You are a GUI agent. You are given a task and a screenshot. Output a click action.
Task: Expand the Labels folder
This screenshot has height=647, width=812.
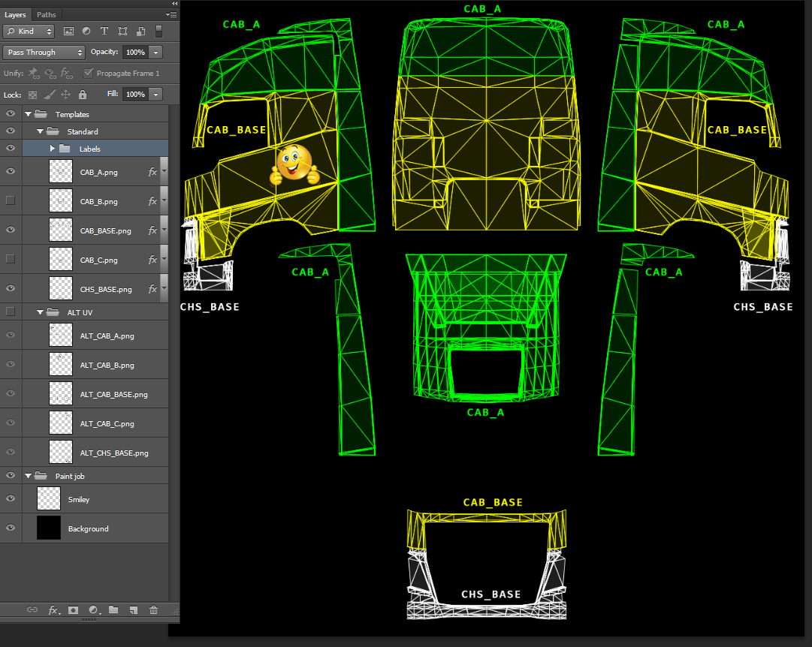[x=53, y=149]
